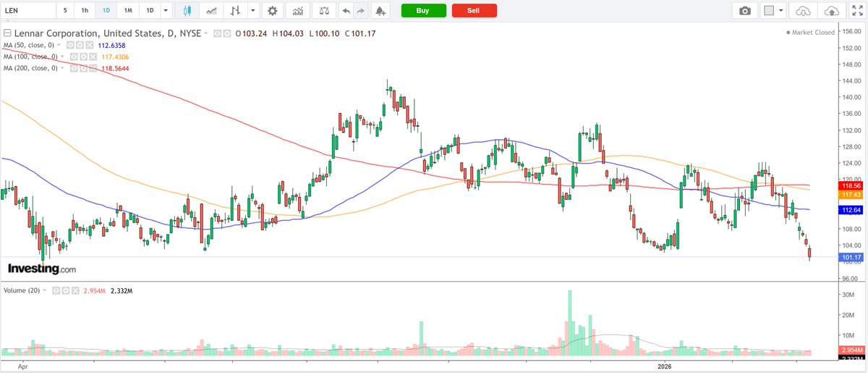
Task: Switch to the area line chart type
Action: pos(211,11)
